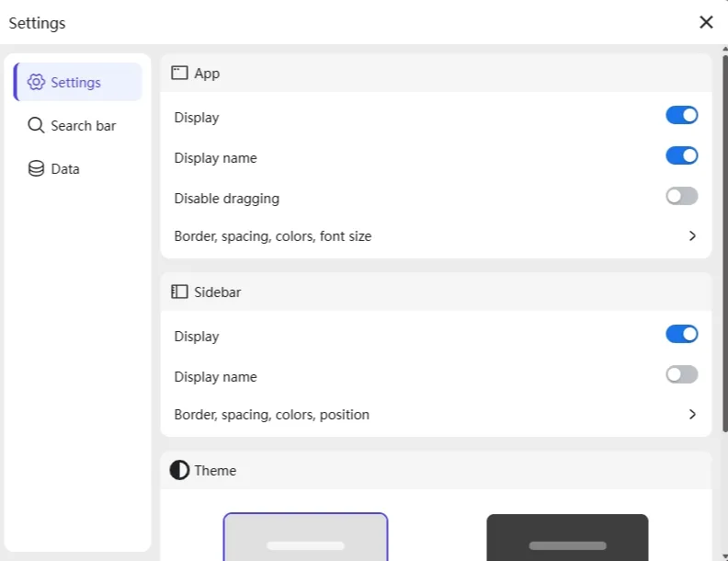Click the Theme section header label
Image resolution: width=728 pixels, height=561 pixels.
[x=215, y=471]
